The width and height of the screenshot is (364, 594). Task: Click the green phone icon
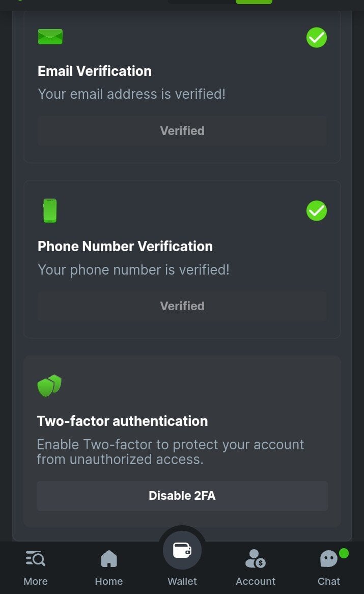[x=50, y=210]
